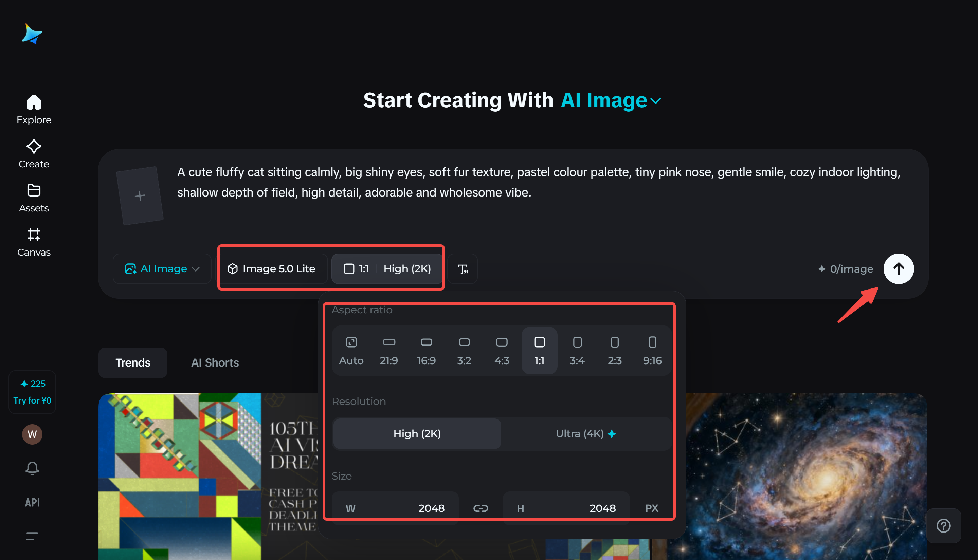Open the Assets folder
Screen dimensions: 978x560
(x=34, y=198)
